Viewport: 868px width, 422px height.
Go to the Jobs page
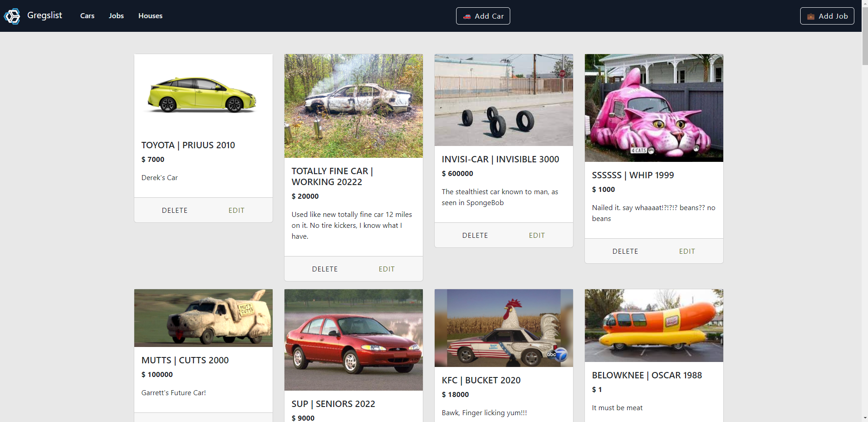[x=116, y=16]
